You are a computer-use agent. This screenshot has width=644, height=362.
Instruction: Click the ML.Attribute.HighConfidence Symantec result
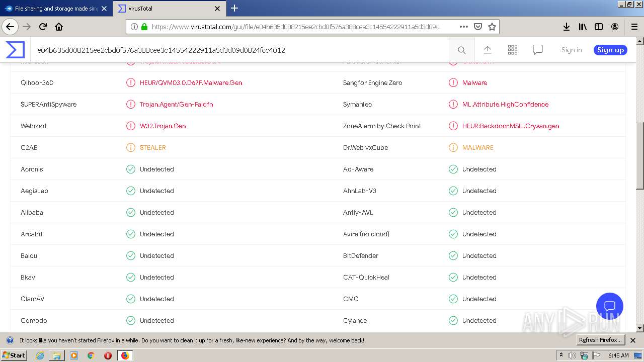(505, 104)
